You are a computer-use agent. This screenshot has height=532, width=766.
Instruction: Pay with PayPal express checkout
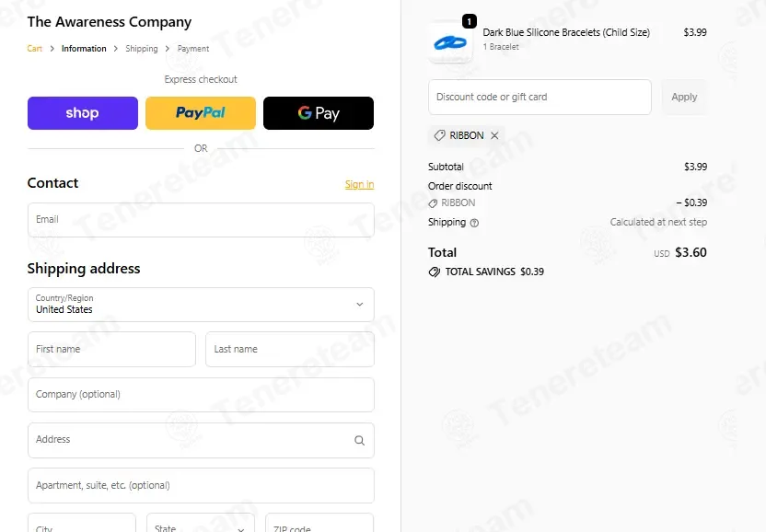coord(201,113)
